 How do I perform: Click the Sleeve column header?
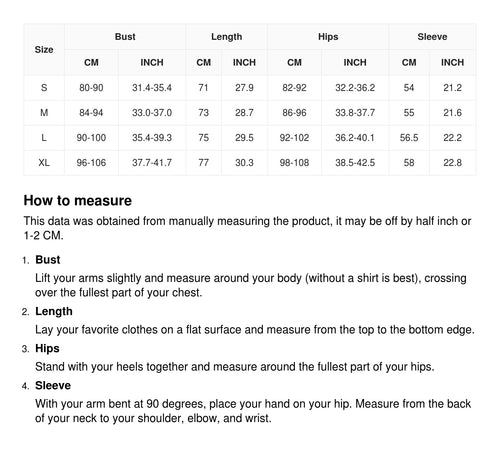coord(432,37)
